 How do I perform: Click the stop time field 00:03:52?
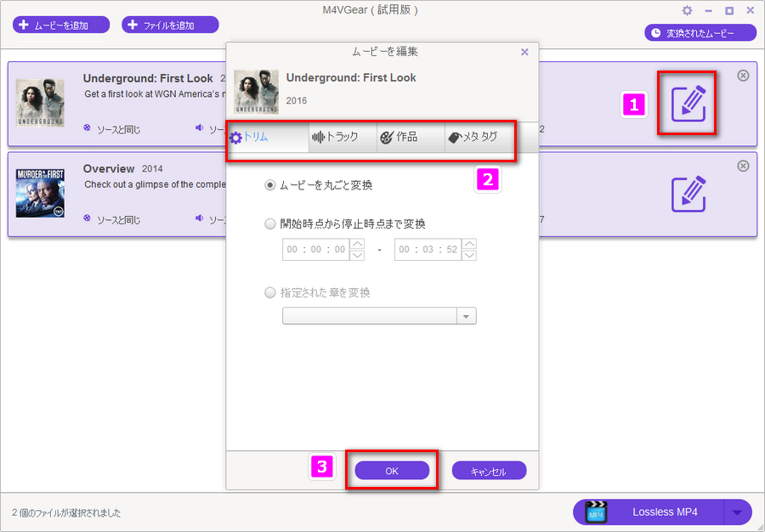[428, 250]
